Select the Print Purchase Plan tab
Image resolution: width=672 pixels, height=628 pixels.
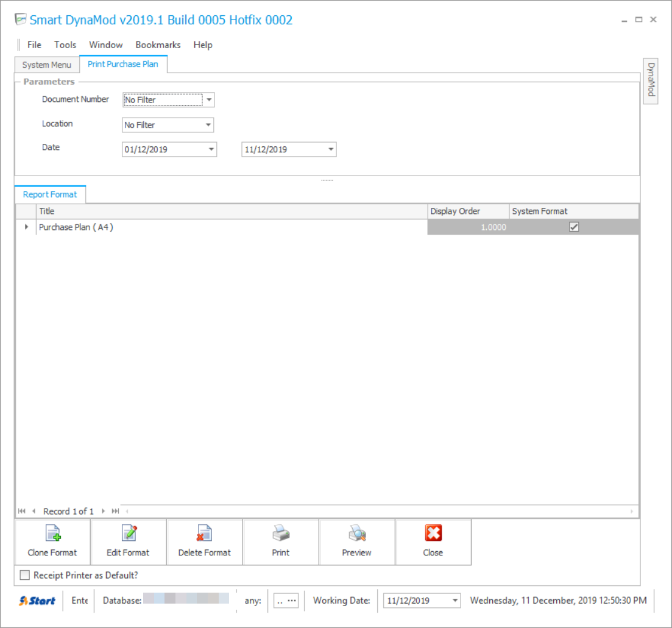pyautogui.click(x=123, y=64)
